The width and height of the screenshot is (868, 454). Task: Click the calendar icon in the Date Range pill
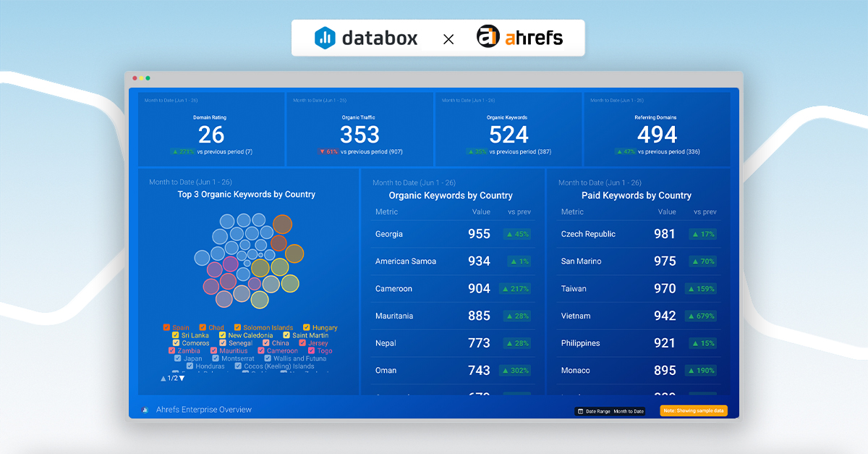click(x=580, y=411)
